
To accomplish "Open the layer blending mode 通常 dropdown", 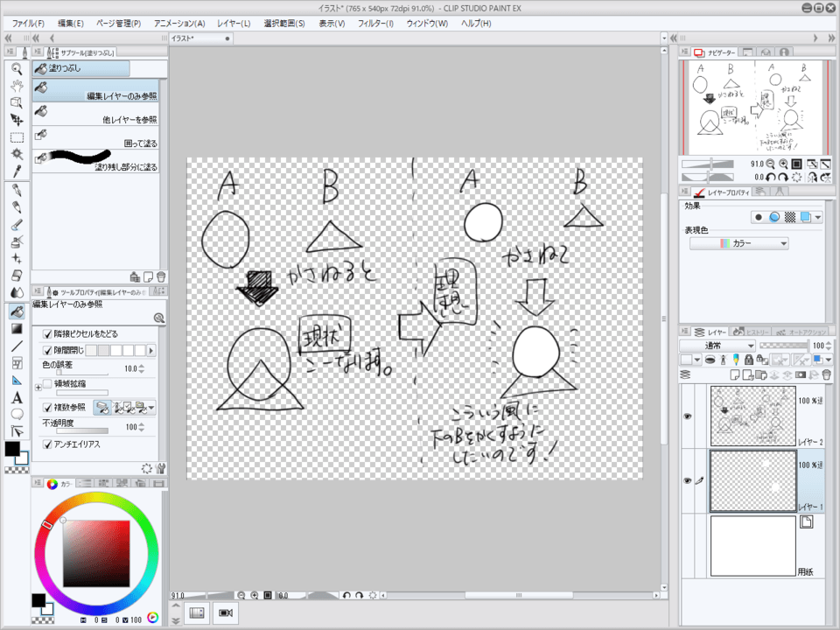I will coord(717,346).
